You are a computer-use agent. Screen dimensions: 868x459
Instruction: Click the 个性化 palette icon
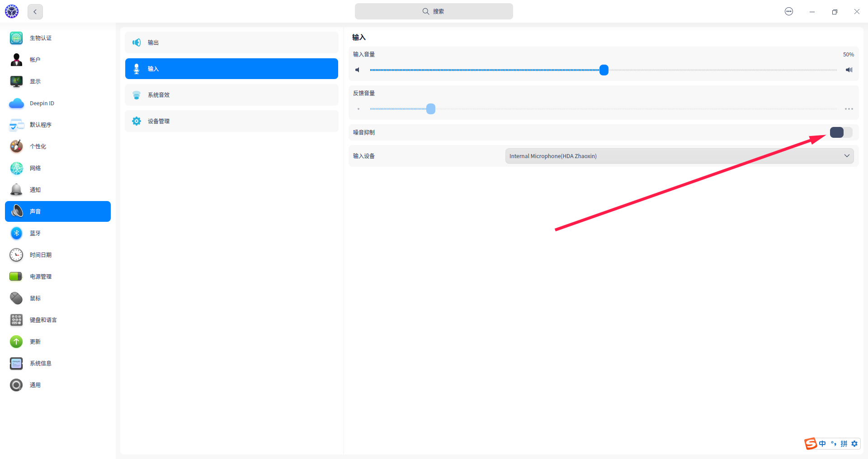click(x=16, y=146)
